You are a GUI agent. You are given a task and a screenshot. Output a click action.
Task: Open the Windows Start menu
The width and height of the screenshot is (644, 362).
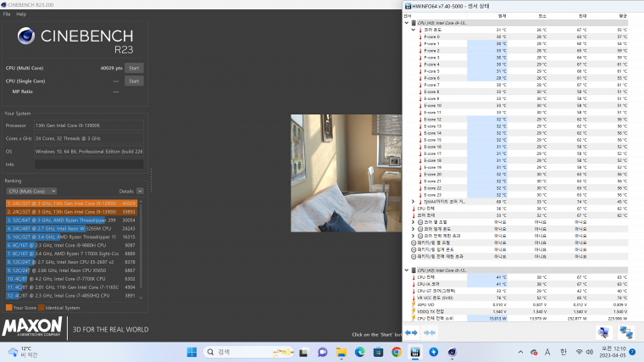click(x=192, y=352)
